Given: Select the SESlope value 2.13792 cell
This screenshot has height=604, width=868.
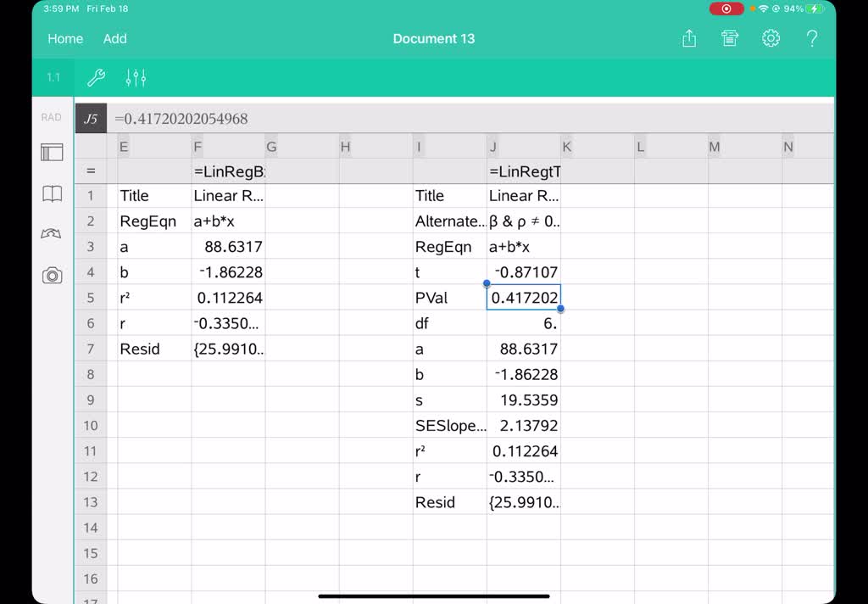Looking at the screenshot, I should (523, 425).
